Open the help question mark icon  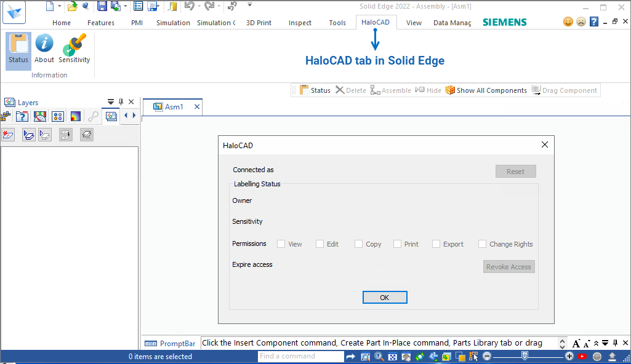[594, 22]
